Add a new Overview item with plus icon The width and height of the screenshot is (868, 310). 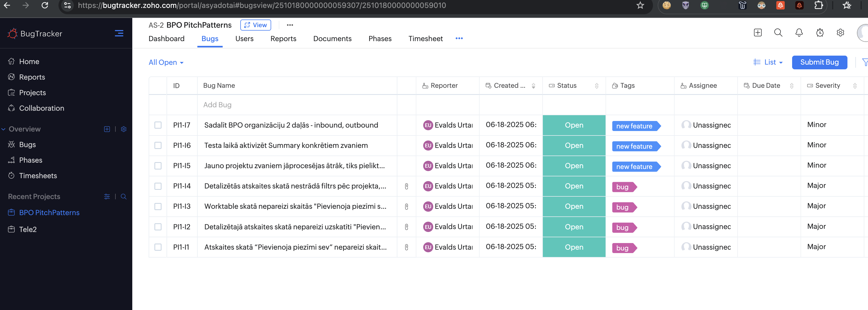pos(107,129)
